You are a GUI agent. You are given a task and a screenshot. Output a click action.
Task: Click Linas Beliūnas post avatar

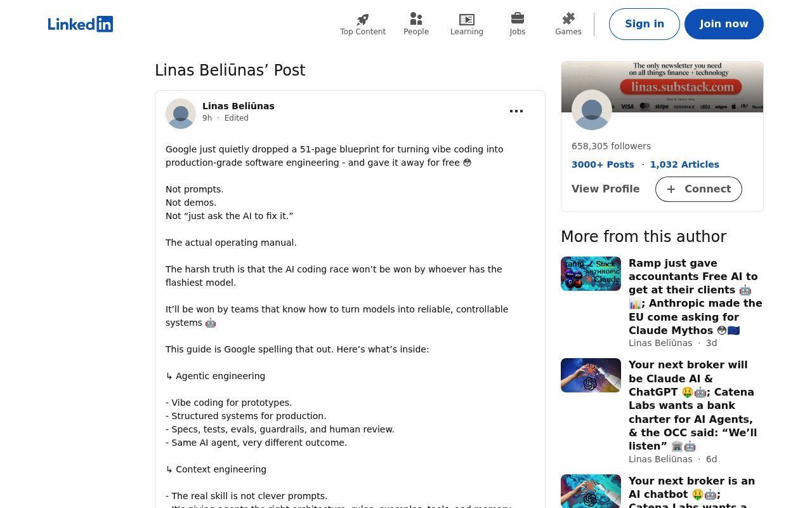coord(181,114)
